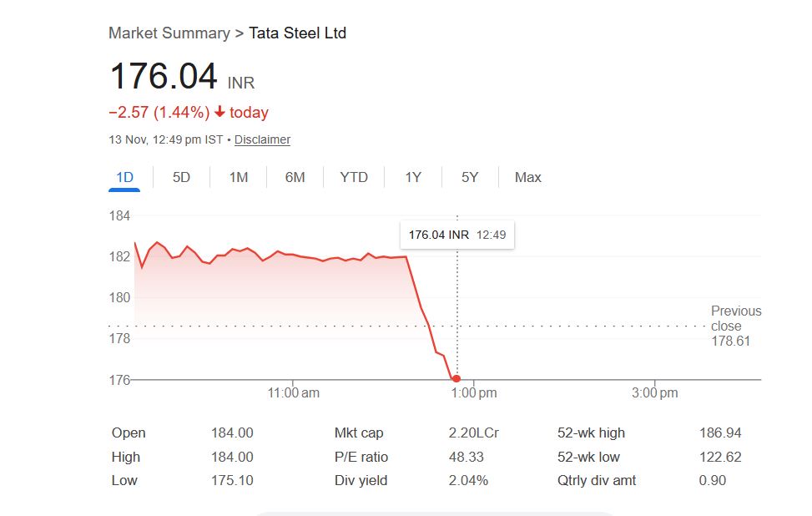View the 5Y chart range
The height and width of the screenshot is (516, 812).
point(470,177)
